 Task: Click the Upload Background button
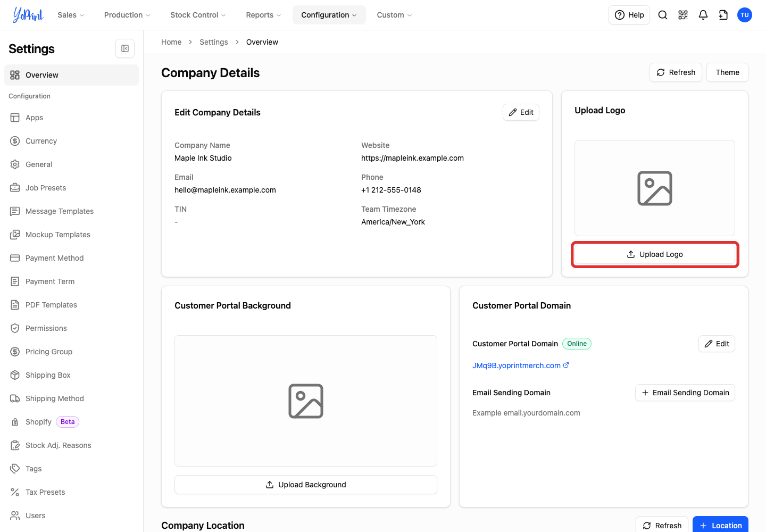point(306,485)
